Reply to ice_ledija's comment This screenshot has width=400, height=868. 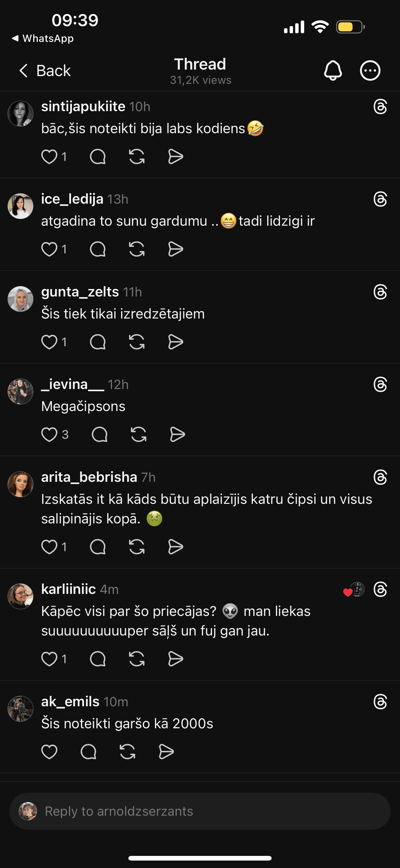click(x=98, y=249)
